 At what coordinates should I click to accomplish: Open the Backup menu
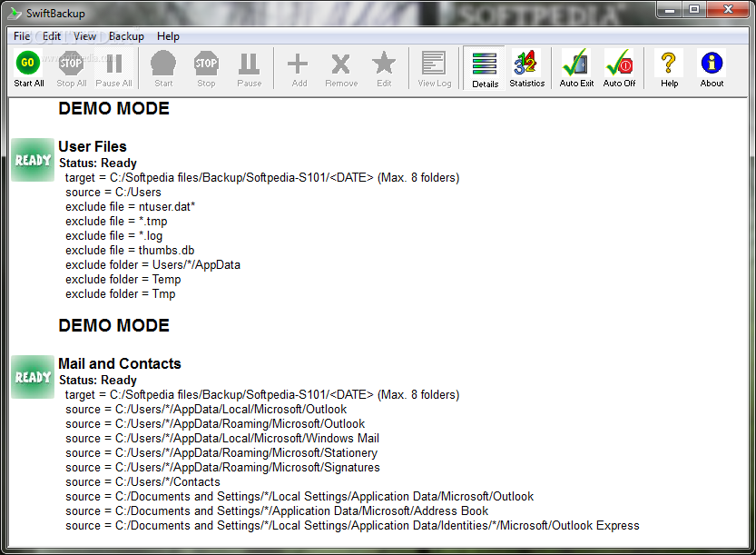point(126,36)
